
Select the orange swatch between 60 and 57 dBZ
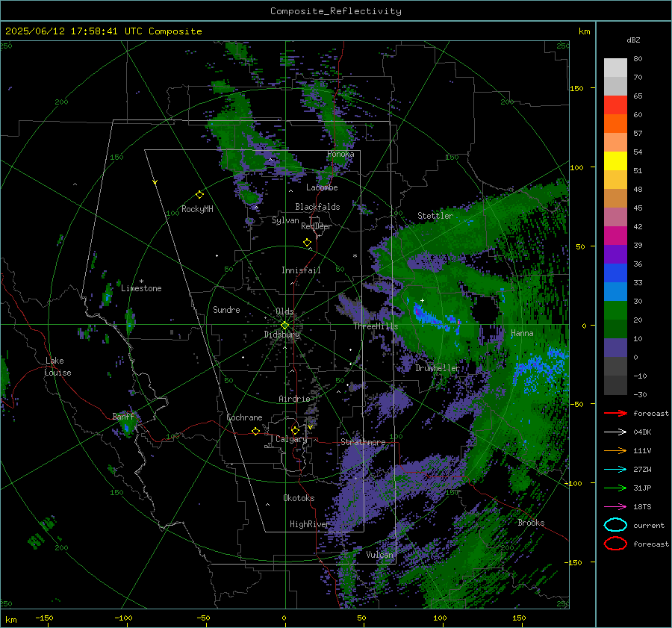point(615,124)
